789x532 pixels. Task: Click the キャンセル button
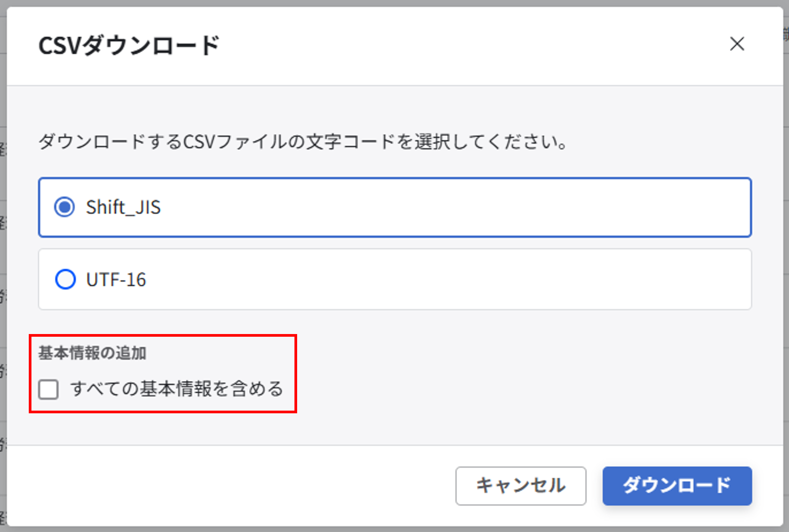[x=520, y=486]
